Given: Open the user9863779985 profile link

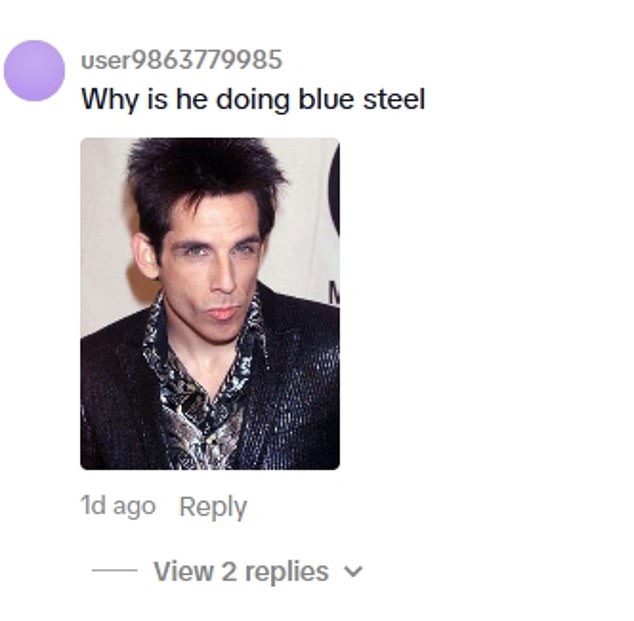Looking at the screenshot, I should click(182, 60).
